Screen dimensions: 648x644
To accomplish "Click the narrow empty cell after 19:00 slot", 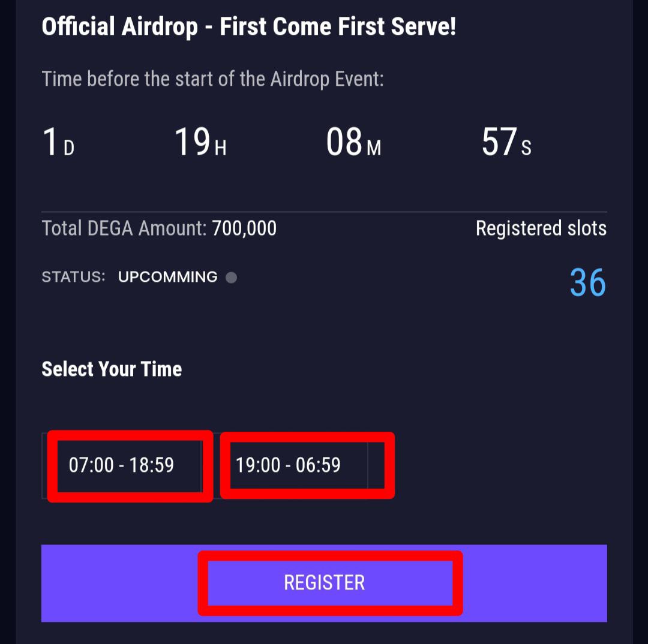I will click(376, 465).
